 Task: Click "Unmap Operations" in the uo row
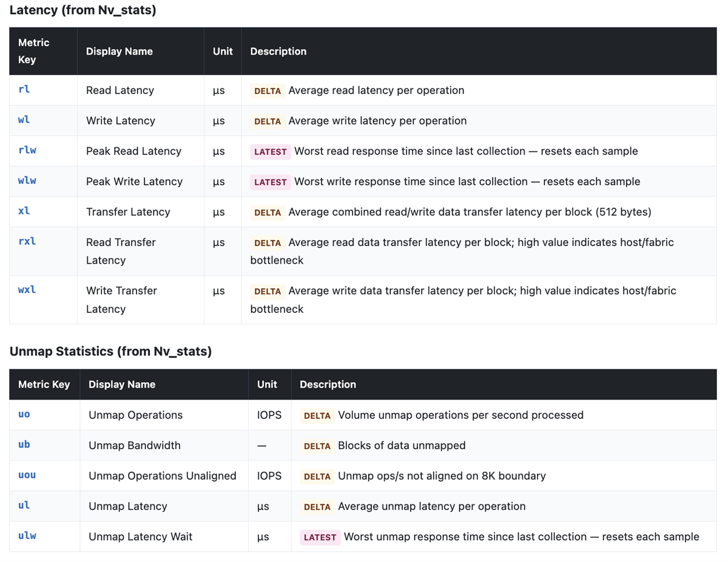click(136, 415)
